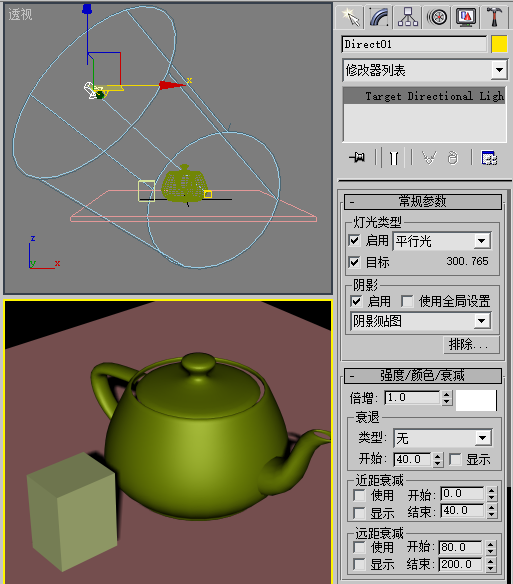The image size is (513, 584).
Task: Click the Direct01 object name field
Action: pyautogui.click(x=414, y=44)
